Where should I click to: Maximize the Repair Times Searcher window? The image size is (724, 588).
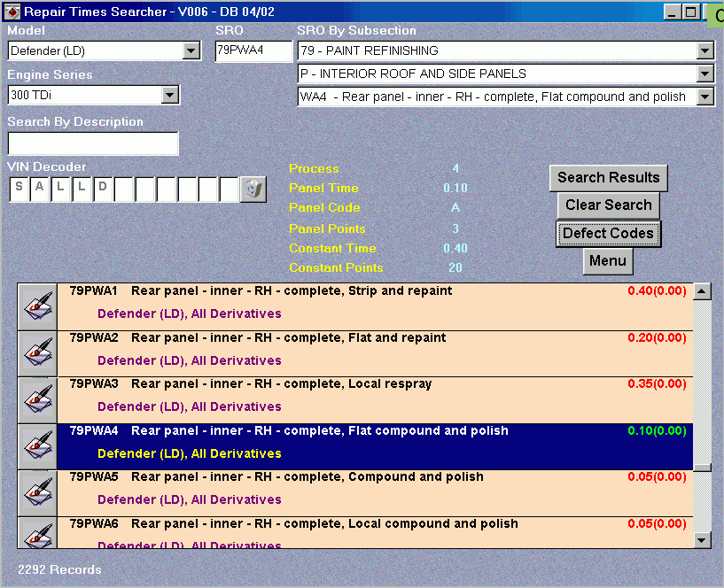691,12
